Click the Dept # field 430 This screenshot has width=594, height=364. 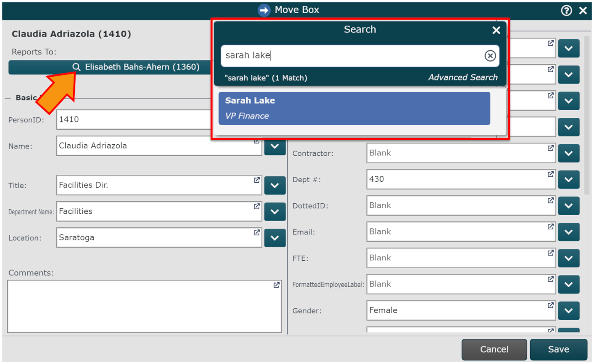click(x=461, y=179)
